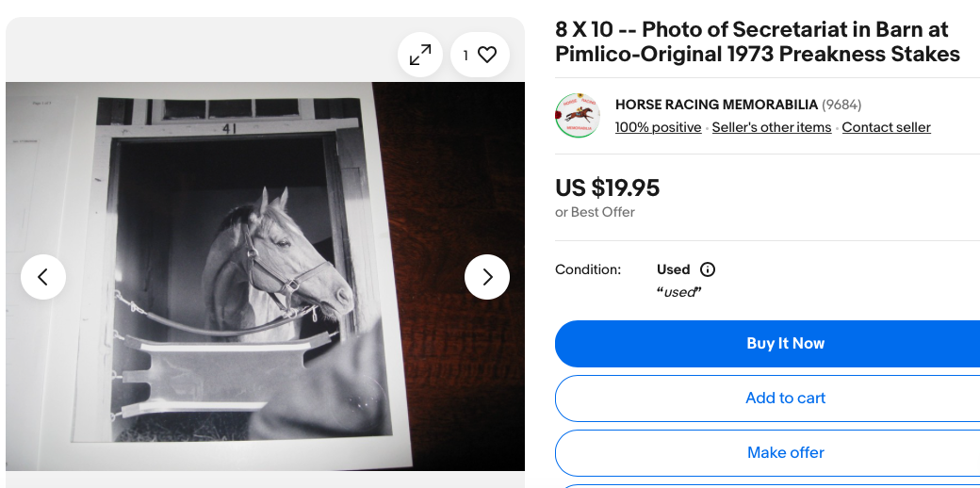Image resolution: width=980 pixels, height=488 pixels.
Task: Click the Horse Racing Memorabilia seller logo
Action: click(x=578, y=116)
